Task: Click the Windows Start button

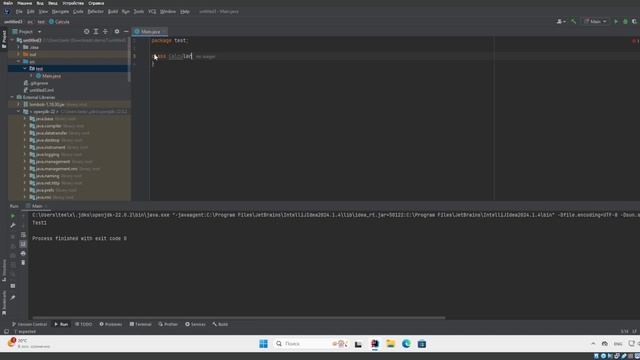Action: click(x=264, y=344)
